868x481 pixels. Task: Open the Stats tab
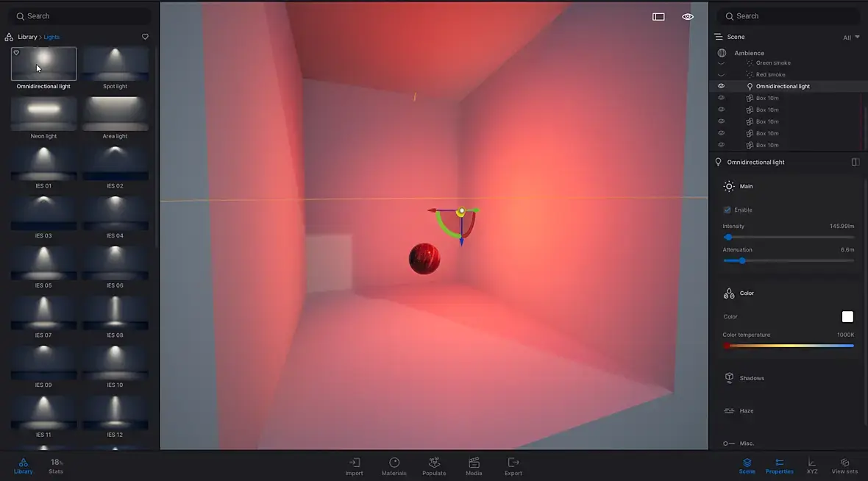click(x=56, y=466)
